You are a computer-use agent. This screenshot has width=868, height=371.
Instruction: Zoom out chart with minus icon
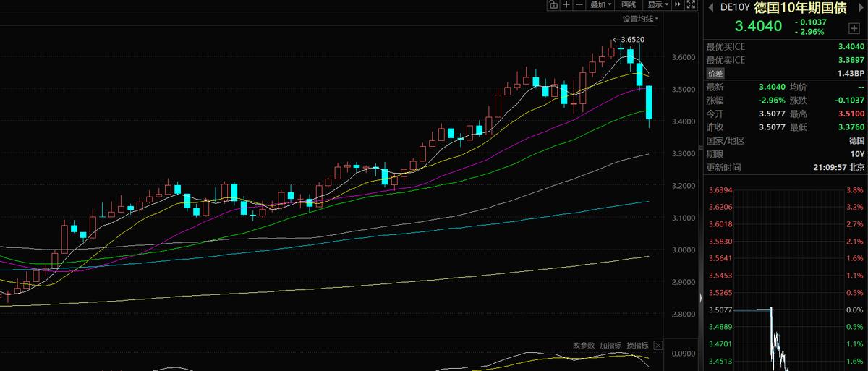point(580,4)
